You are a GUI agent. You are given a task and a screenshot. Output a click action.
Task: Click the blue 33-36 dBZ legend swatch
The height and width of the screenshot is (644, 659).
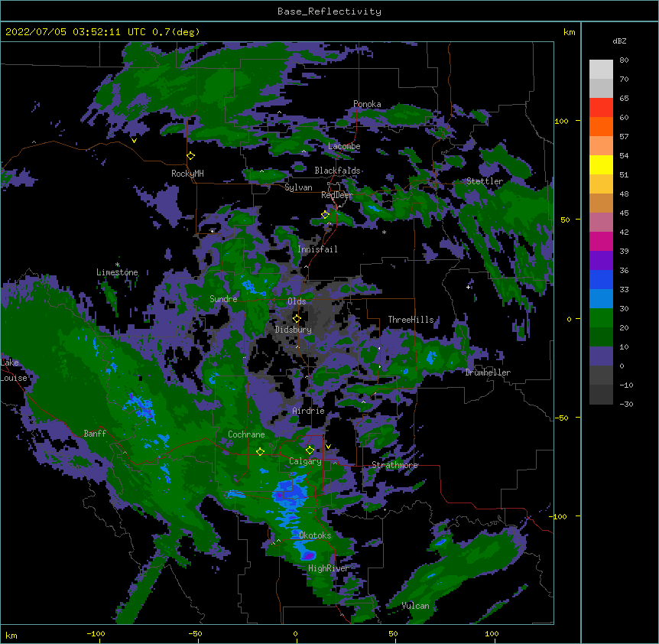(601, 279)
